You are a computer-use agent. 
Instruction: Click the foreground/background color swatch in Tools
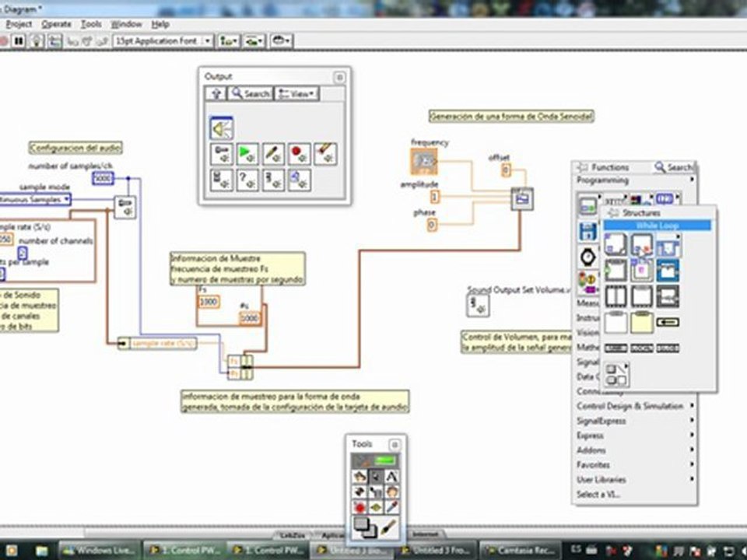[x=365, y=529]
